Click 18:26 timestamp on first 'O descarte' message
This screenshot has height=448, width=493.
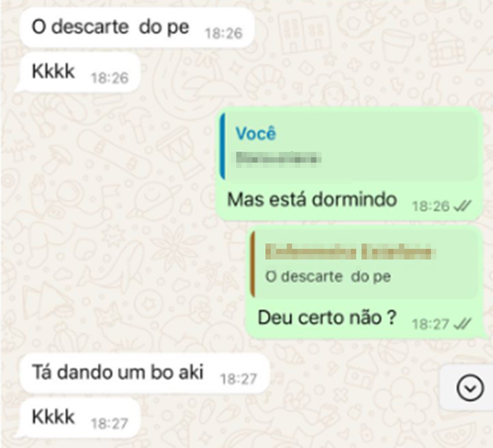pos(224,33)
